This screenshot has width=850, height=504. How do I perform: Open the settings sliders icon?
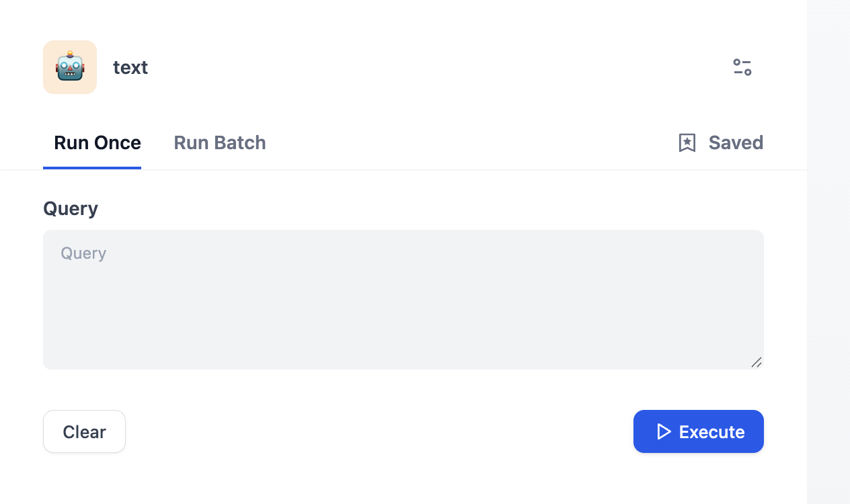click(x=742, y=67)
